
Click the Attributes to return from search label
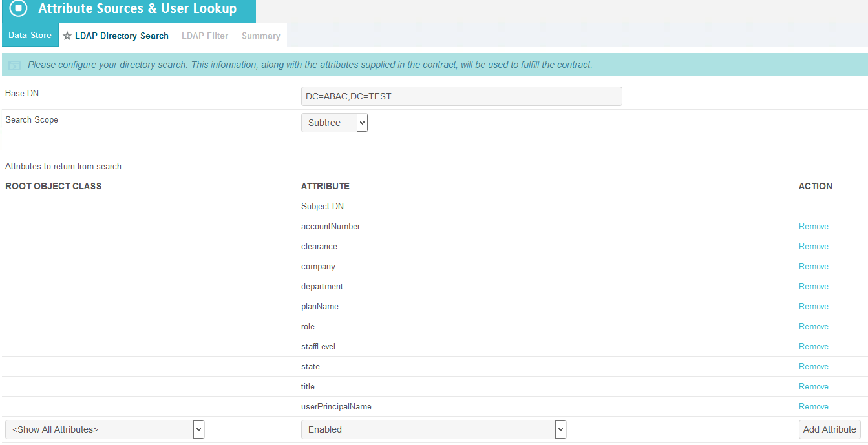(x=63, y=167)
